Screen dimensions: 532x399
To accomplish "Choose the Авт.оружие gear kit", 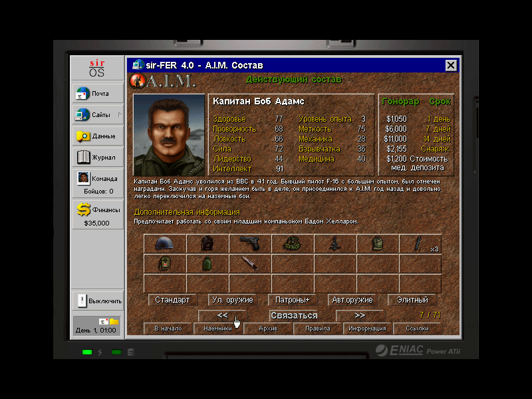I will (x=352, y=300).
